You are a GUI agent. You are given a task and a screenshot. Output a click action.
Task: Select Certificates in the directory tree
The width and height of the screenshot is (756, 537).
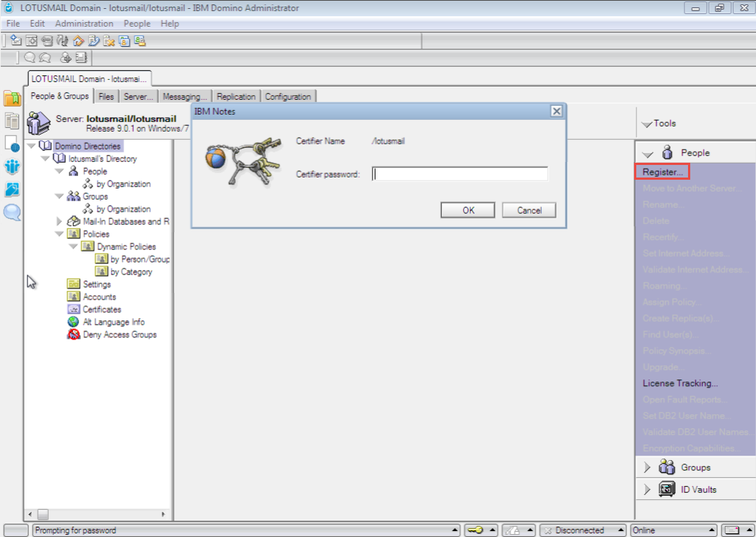pyautogui.click(x=102, y=309)
